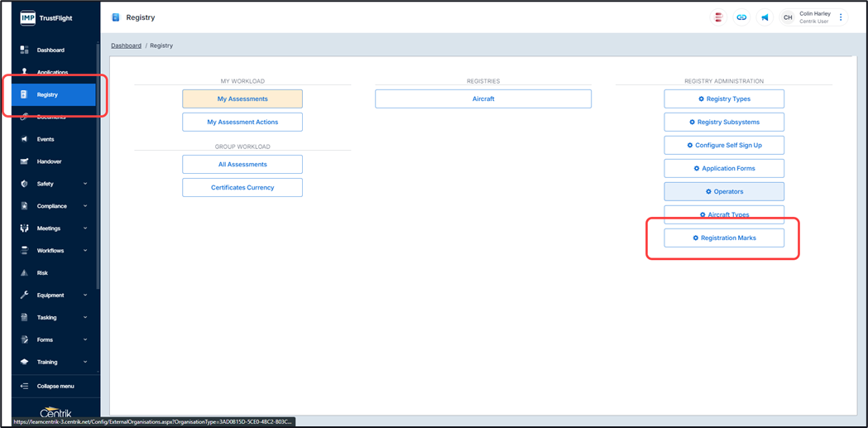Open Aircraft Types settings
868x428 pixels.
pyautogui.click(x=724, y=214)
